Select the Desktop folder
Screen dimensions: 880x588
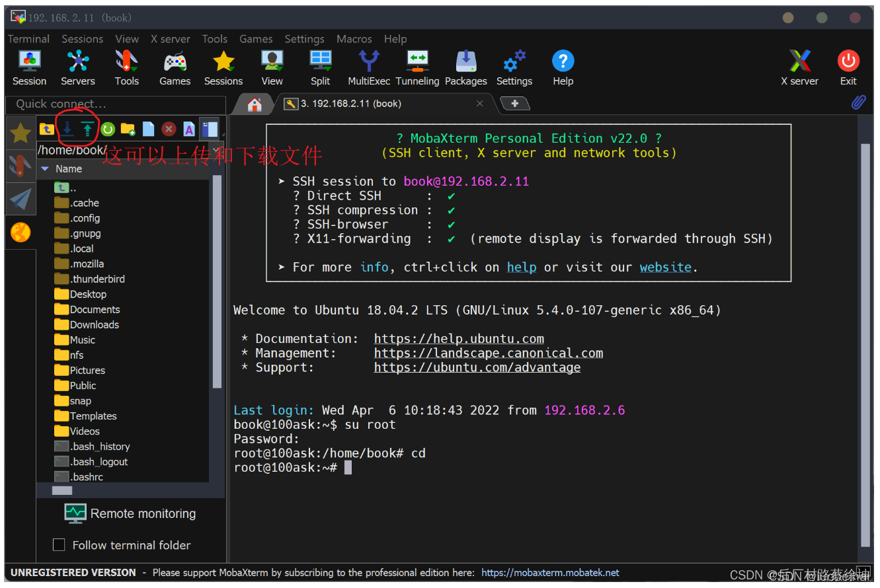point(80,294)
